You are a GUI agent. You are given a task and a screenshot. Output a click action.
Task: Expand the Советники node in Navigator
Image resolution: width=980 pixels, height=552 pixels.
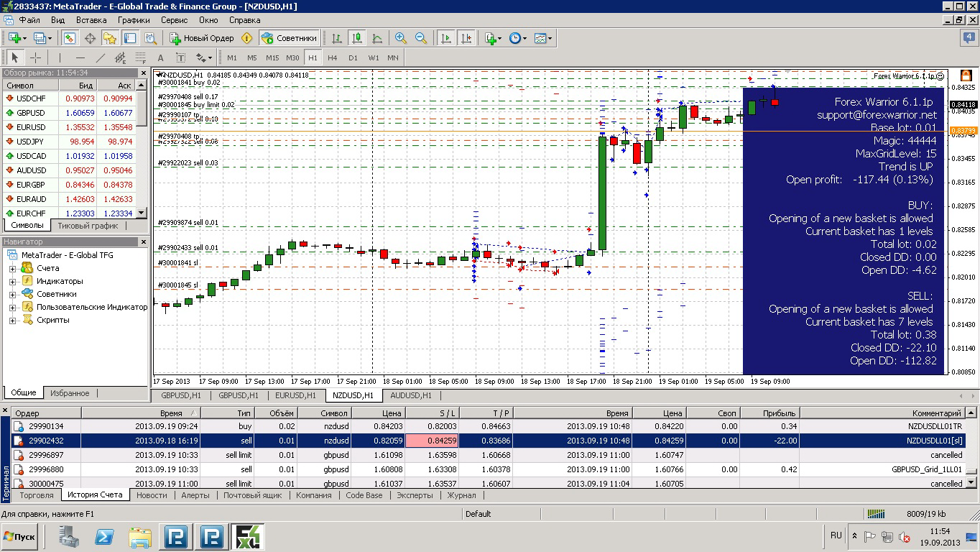click(12, 295)
